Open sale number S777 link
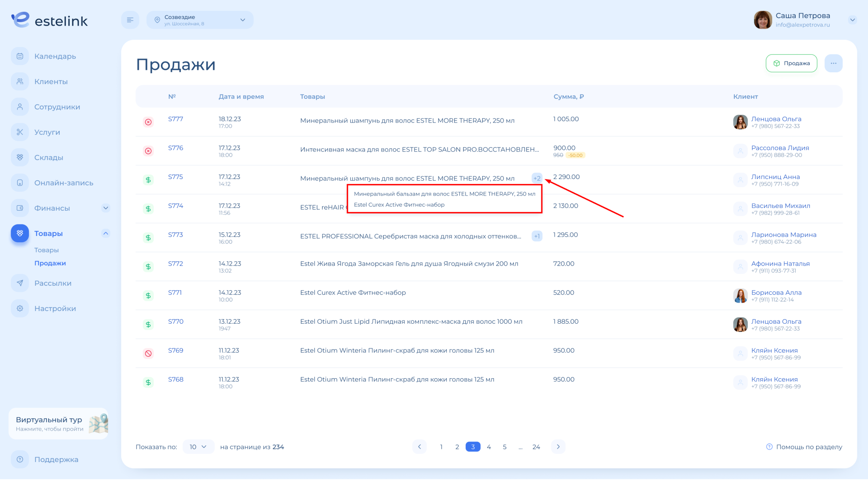This screenshot has height=481, width=868. click(175, 119)
